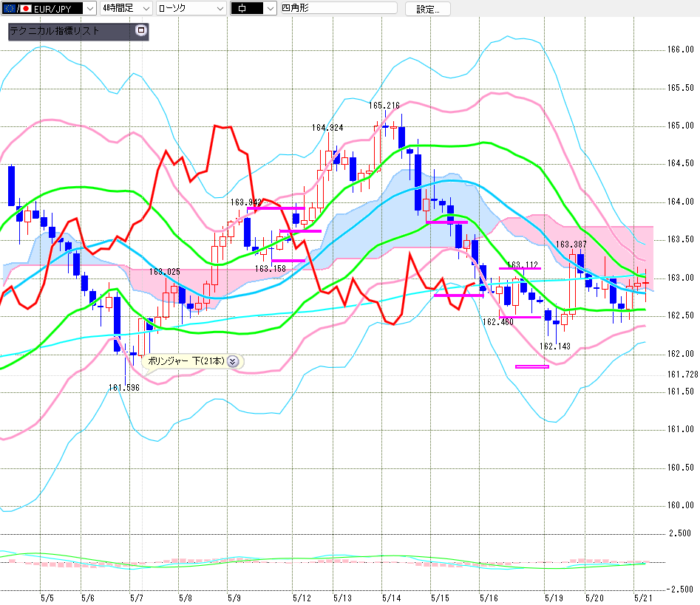Viewport: 700px width, 605px height.
Task: Open the 4時間足 timeframe dropdown
Action: (x=126, y=8)
